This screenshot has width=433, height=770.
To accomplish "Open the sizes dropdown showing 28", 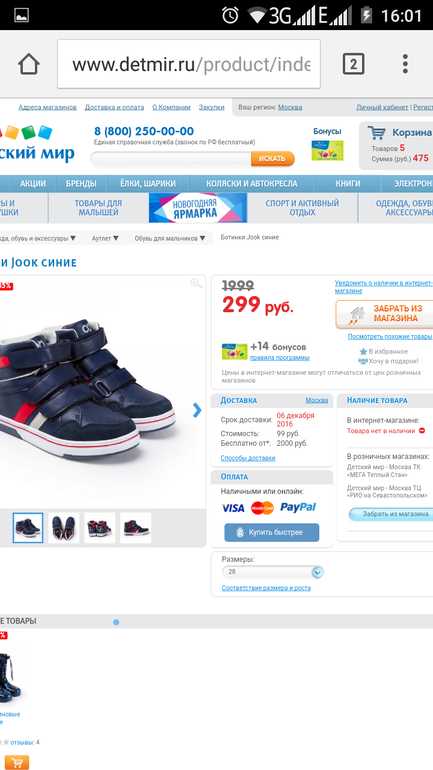I will pos(273,572).
